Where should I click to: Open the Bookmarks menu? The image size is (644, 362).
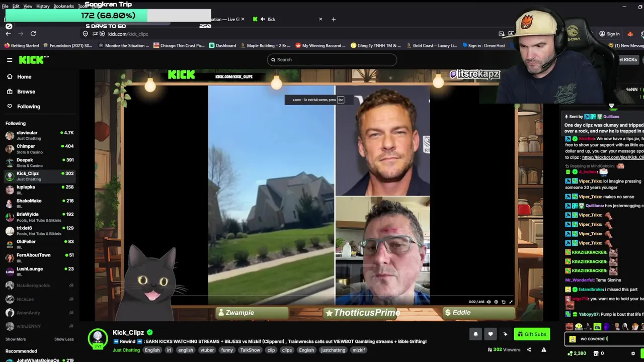coord(63,6)
